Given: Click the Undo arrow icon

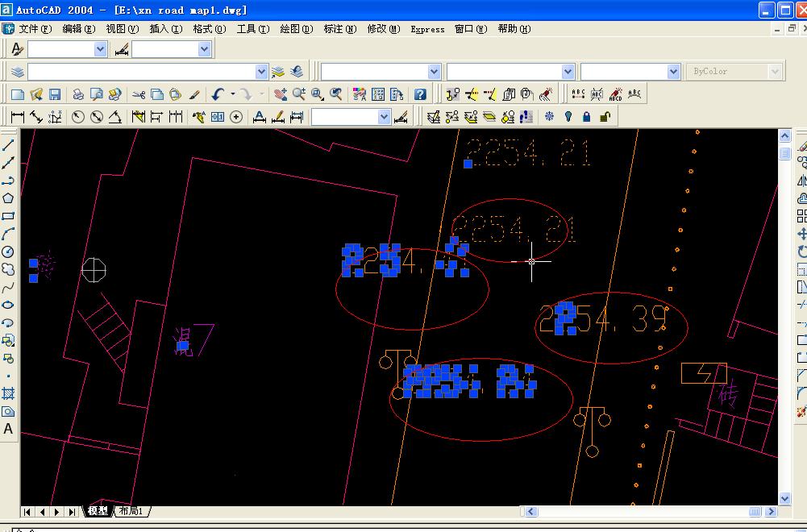Looking at the screenshot, I should [218, 94].
